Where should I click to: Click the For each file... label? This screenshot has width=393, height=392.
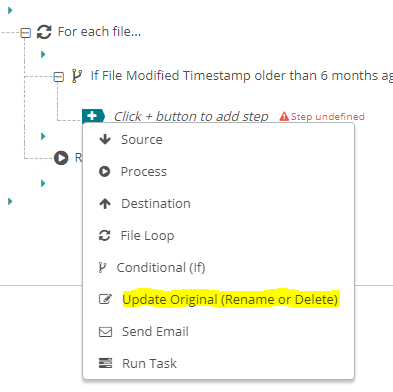point(99,32)
